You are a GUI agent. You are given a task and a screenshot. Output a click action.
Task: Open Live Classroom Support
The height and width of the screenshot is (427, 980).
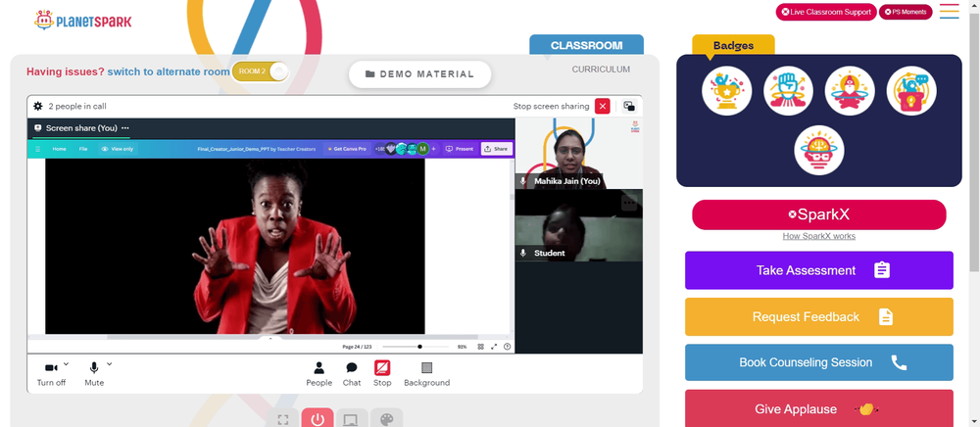(x=826, y=12)
